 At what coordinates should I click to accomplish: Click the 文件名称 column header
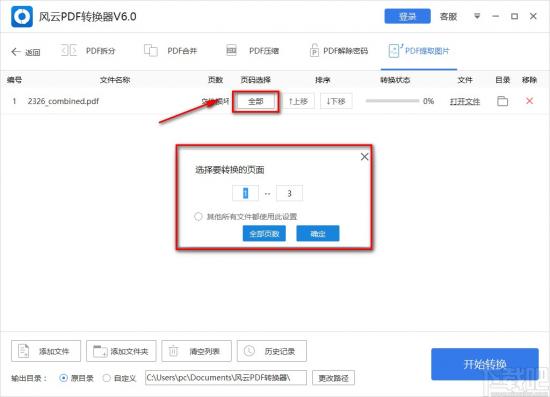pos(115,80)
